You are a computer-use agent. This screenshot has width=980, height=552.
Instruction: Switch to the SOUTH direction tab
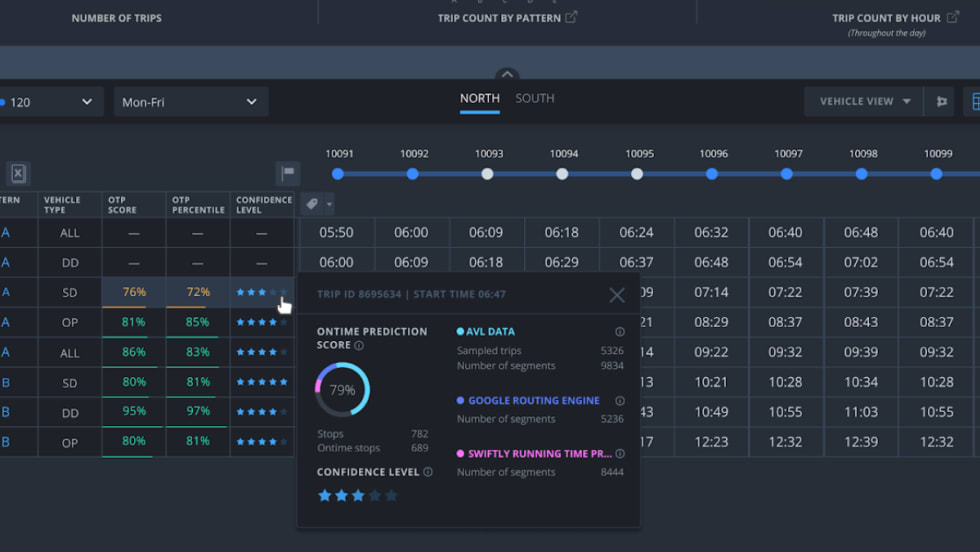click(534, 98)
